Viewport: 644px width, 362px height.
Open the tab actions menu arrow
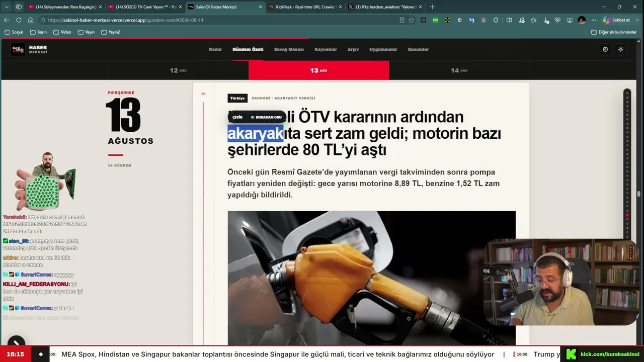click(7, 7)
